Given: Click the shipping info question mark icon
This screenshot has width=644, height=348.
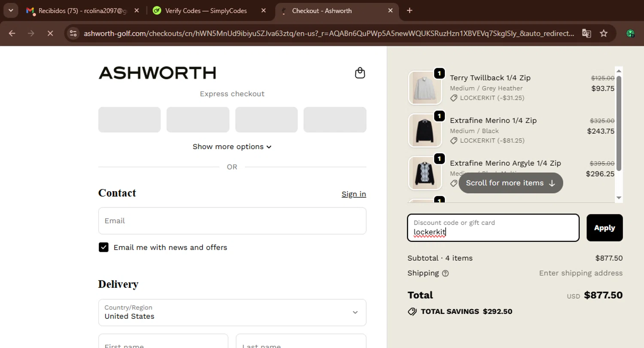Looking at the screenshot, I should (445, 273).
